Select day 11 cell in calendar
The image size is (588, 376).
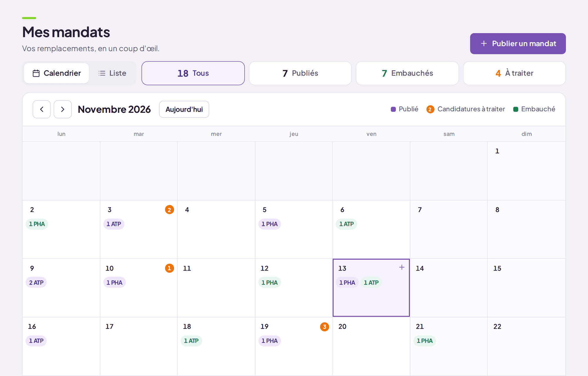click(216, 288)
